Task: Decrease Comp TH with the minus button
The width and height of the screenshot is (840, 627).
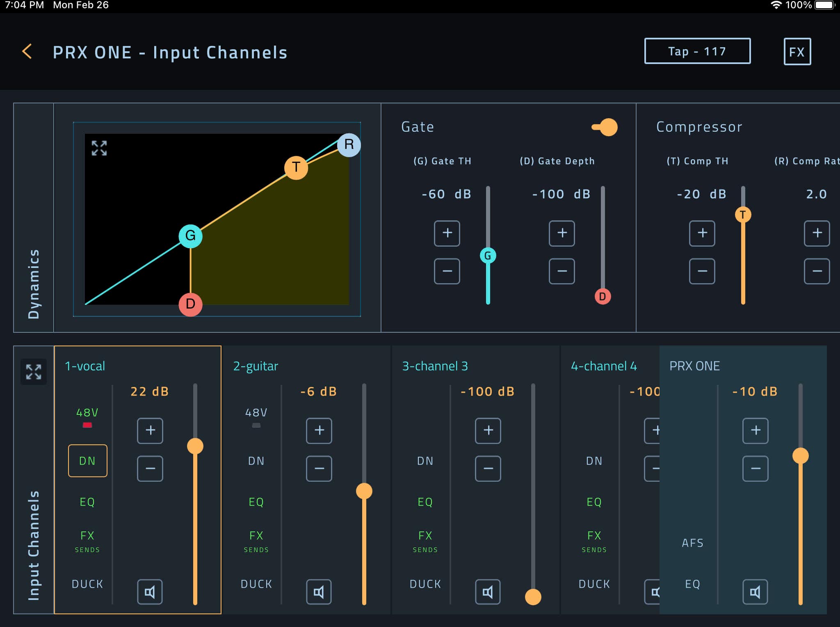Action: 702,271
